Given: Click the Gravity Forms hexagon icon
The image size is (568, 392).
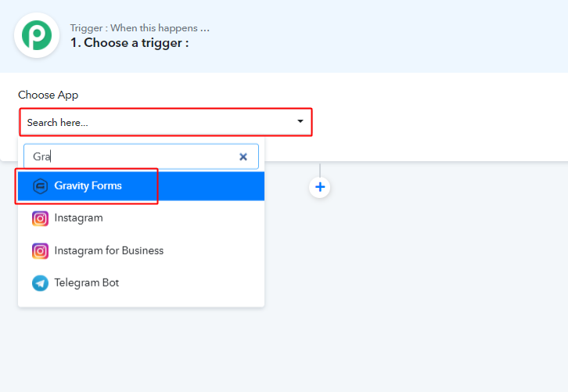Looking at the screenshot, I should [x=40, y=186].
